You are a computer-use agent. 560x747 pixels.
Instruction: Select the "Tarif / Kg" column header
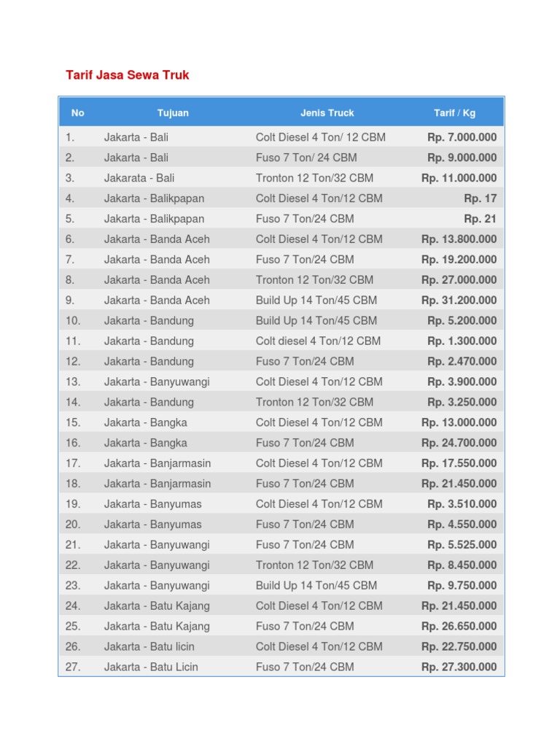coord(454,113)
